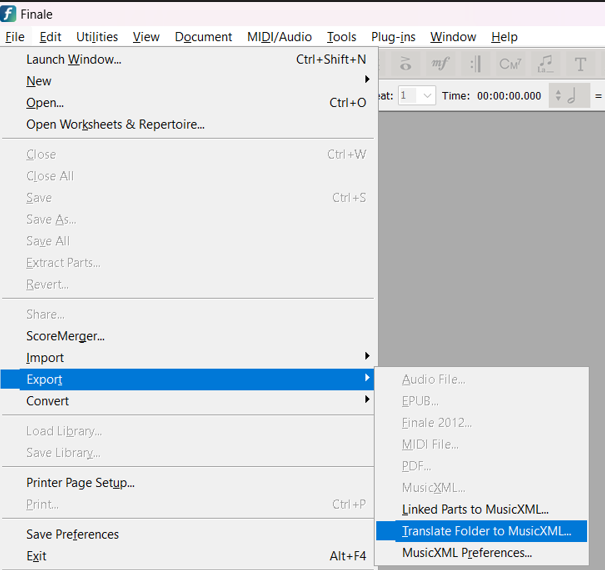
Task: Expand the New submenu
Action: click(189, 81)
